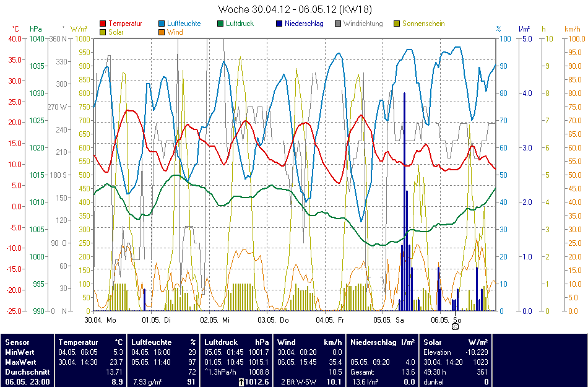Select the Windrichtung legend label

[363, 24]
